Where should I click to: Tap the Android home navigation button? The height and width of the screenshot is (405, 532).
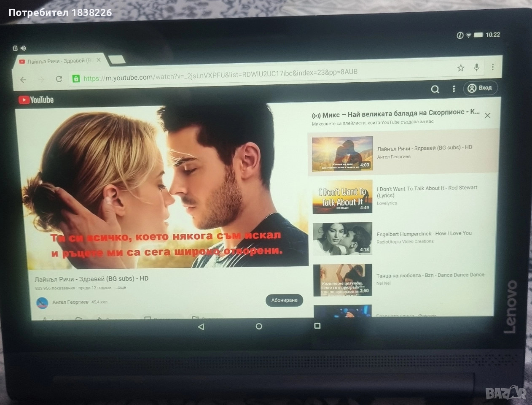coord(259,326)
